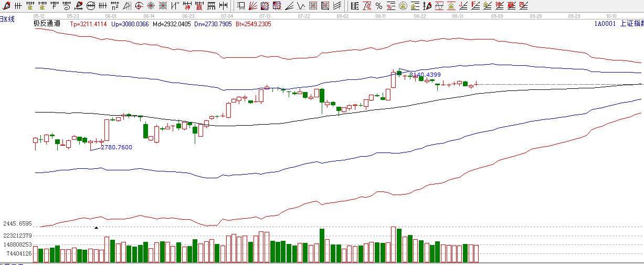Viewport: 644px width, 265px height.
Task: Select the horizontal width arrows tool
Action: pyautogui.click(x=223, y=6)
